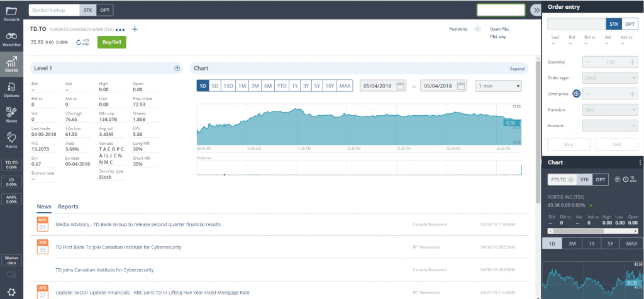Open the chart start date calendar picker

coord(401,86)
